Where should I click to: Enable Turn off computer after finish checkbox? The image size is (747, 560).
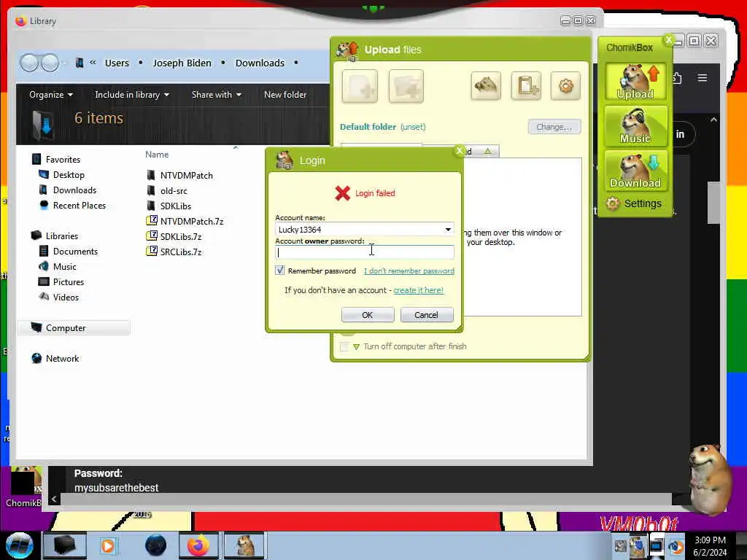(344, 346)
